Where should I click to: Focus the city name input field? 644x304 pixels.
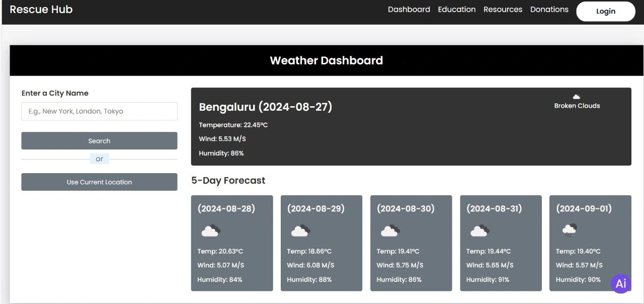tap(99, 111)
